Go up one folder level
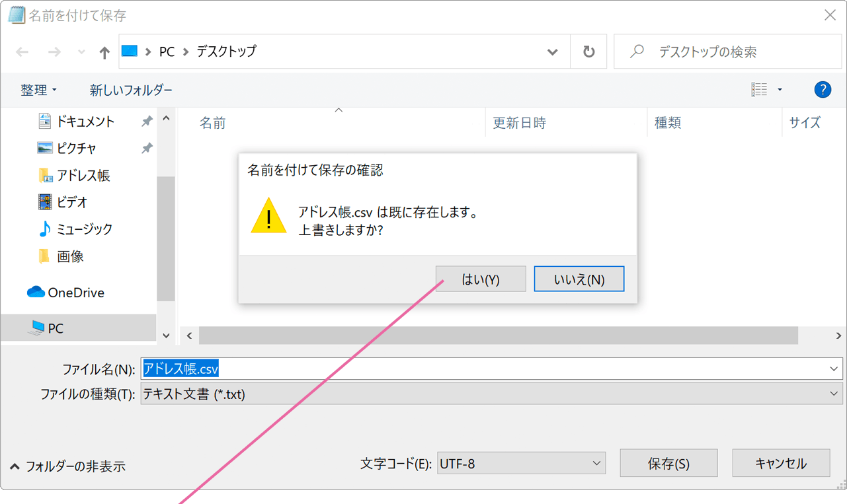This screenshot has height=504, width=847. click(x=104, y=52)
